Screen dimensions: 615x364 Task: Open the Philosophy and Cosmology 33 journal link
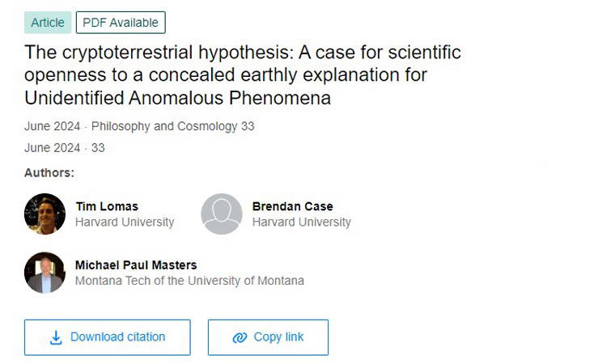click(173, 126)
